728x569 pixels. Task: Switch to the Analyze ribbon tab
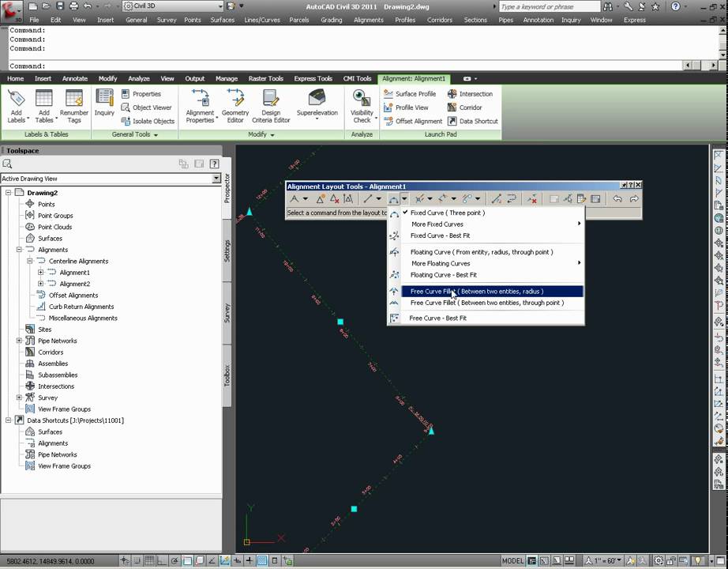[x=139, y=78]
